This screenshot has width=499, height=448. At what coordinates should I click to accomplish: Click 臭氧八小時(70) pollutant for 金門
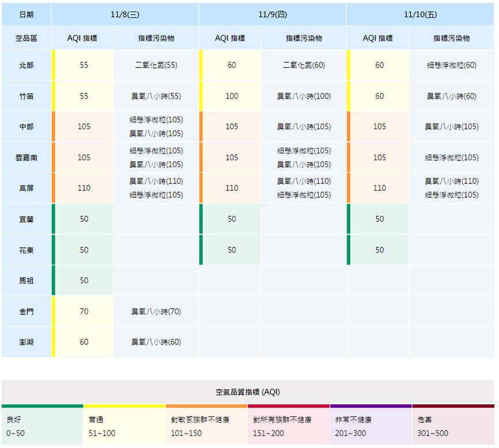coord(156,311)
